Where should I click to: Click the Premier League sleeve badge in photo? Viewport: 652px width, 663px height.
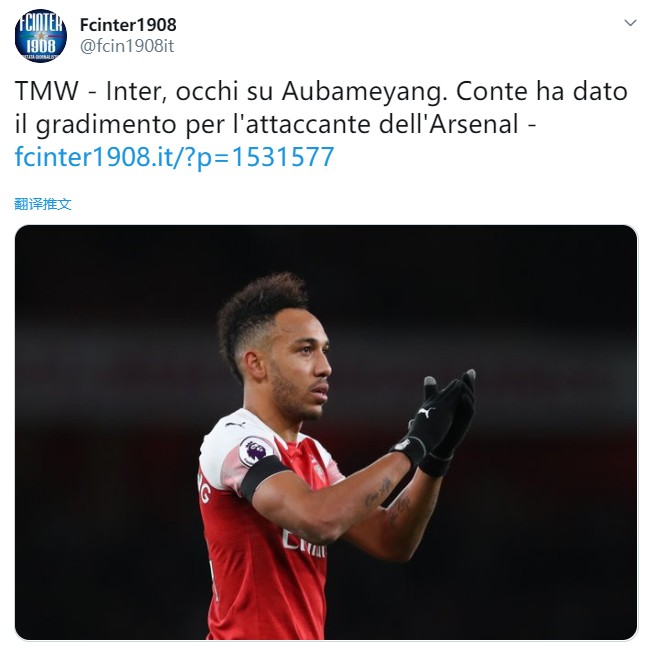(x=256, y=451)
